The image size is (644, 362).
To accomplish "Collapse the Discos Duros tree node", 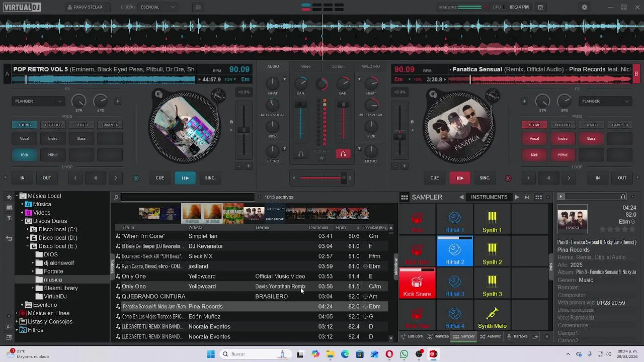I will point(22,221).
